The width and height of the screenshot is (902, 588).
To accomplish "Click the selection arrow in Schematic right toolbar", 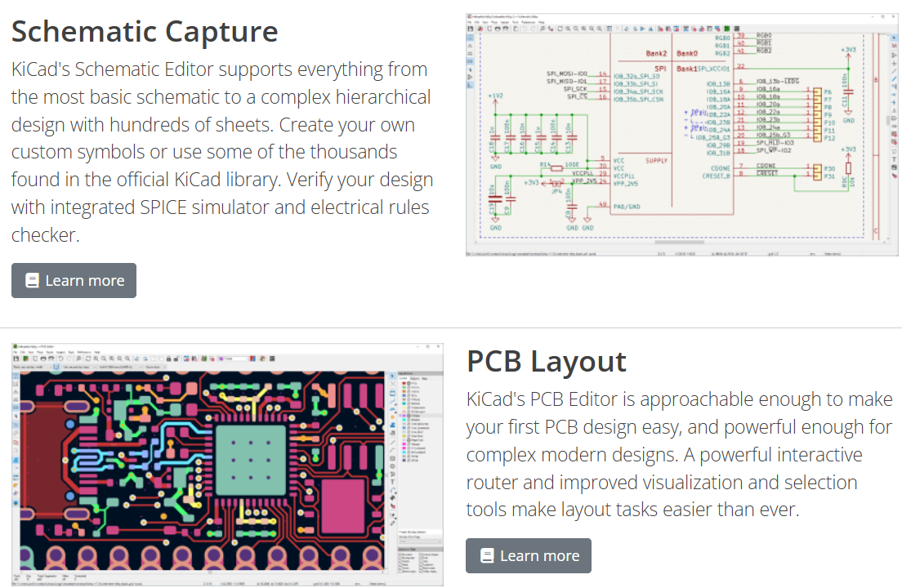I will click(x=892, y=38).
